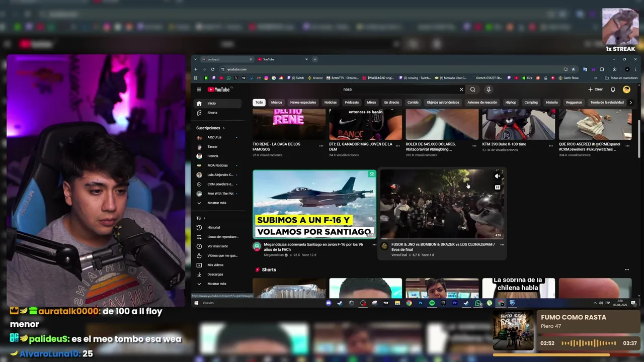644x362 pixels.
Task: Open Videos que me gustan
Action: (x=219, y=255)
